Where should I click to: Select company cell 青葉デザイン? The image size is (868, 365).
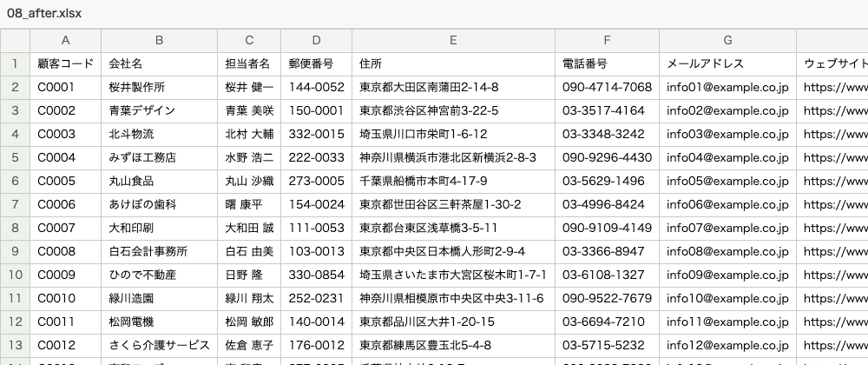point(160,110)
